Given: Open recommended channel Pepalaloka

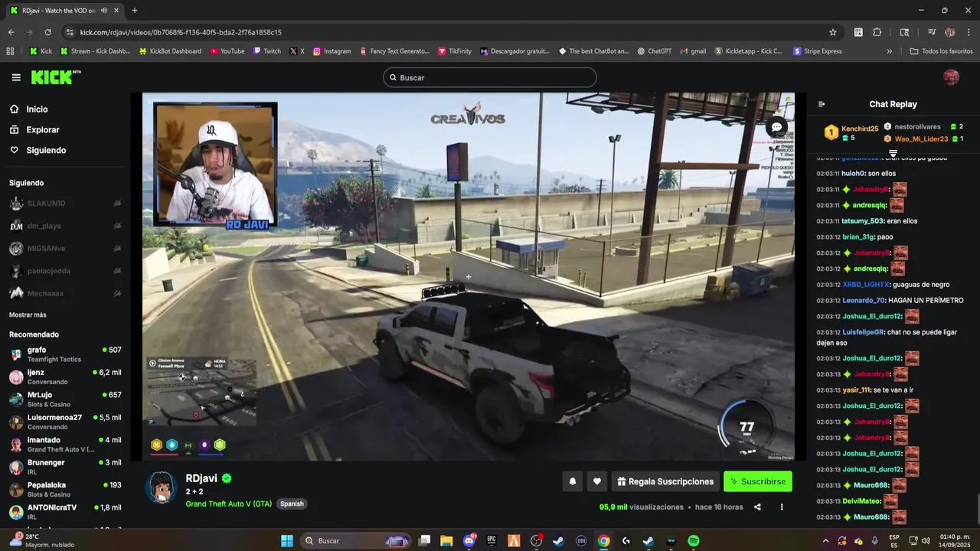Looking at the screenshot, I should 65,489.
